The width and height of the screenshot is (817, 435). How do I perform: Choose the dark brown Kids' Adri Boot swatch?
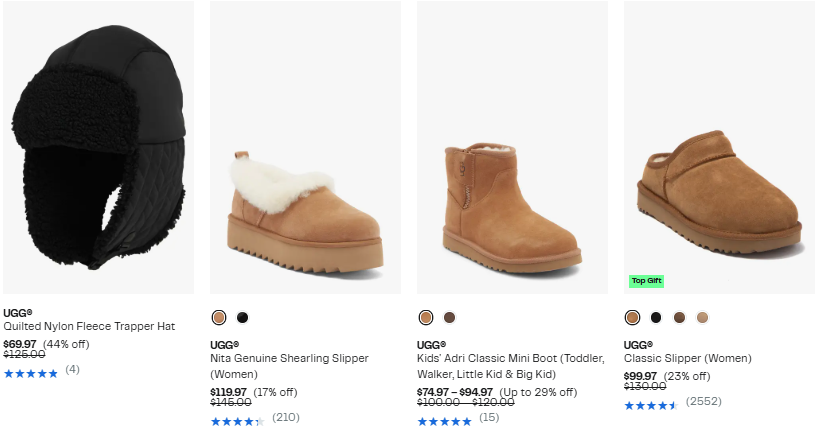[x=449, y=318]
